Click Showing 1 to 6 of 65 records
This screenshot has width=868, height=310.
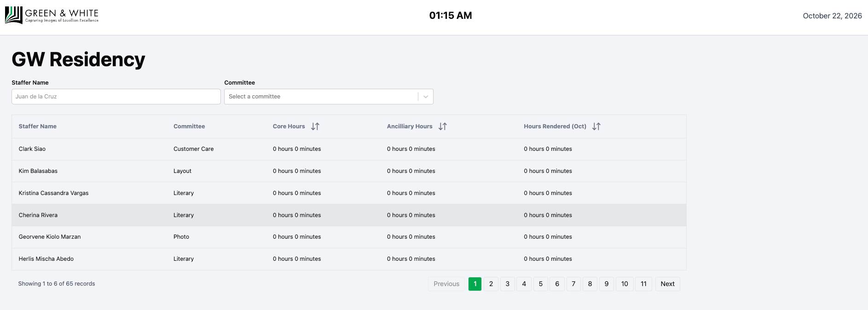coord(57,284)
